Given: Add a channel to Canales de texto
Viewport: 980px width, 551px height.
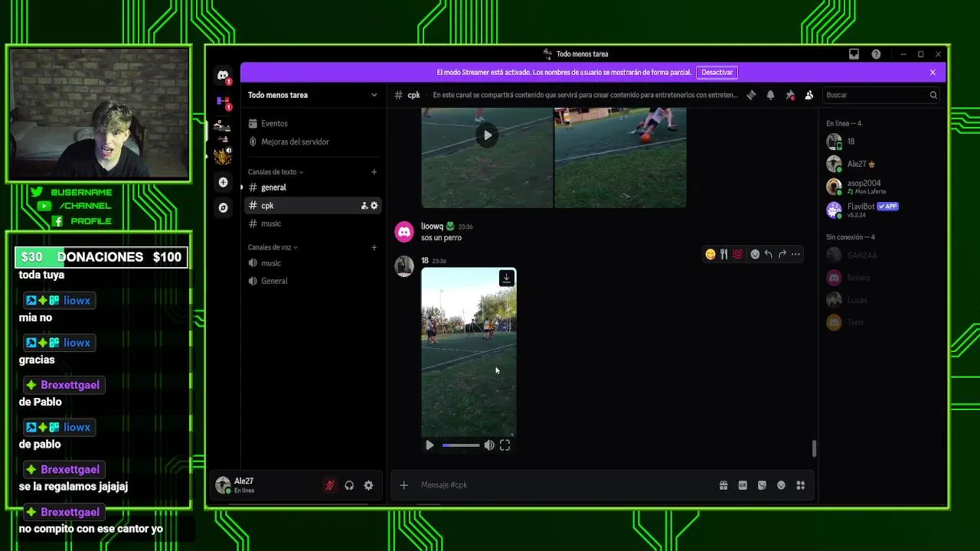Looking at the screenshot, I should [x=374, y=172].
